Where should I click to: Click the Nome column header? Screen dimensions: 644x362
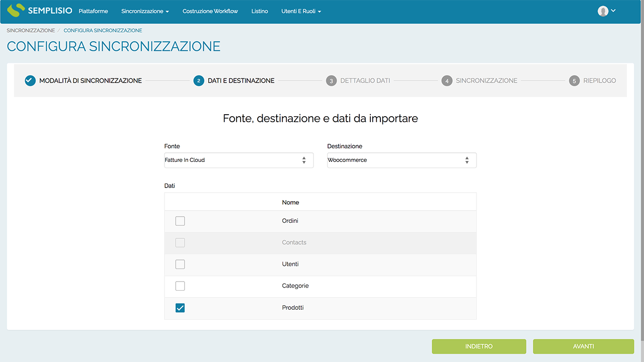click(x=290, y=203)
